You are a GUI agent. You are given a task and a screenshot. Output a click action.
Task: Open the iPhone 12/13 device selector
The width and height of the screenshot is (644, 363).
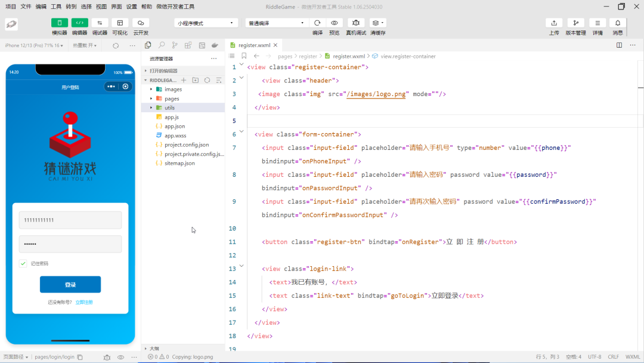[x=34, y=45]
